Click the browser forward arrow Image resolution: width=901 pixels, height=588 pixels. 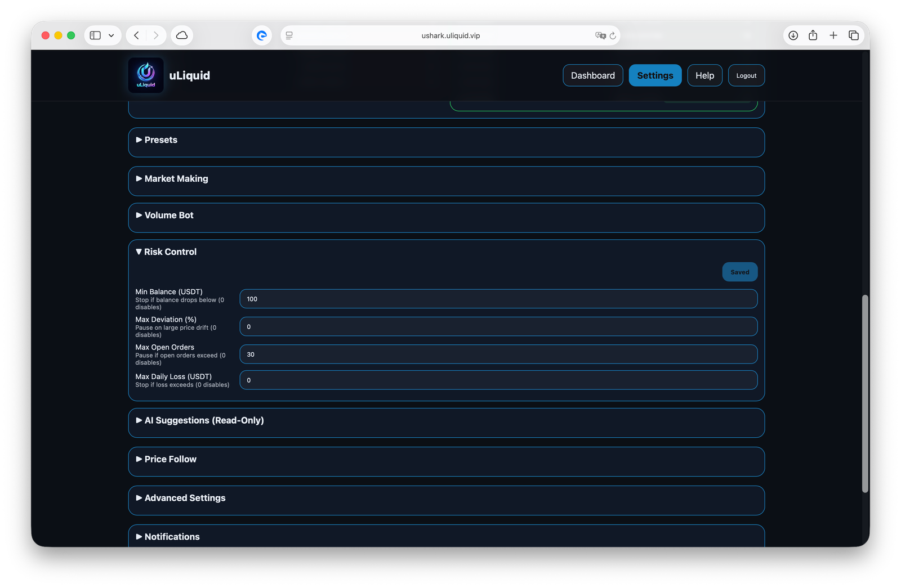click(x=155, y=35)
